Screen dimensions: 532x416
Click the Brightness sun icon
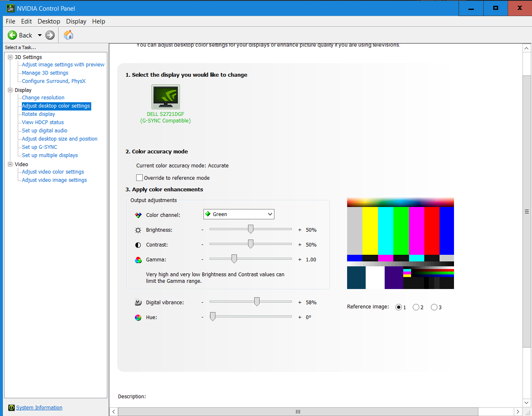click(138, 230)
